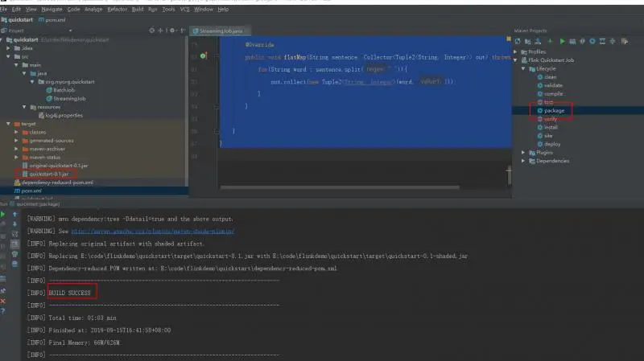
Task: Reimport all Maven projects
Action: [x=518, y=42]
